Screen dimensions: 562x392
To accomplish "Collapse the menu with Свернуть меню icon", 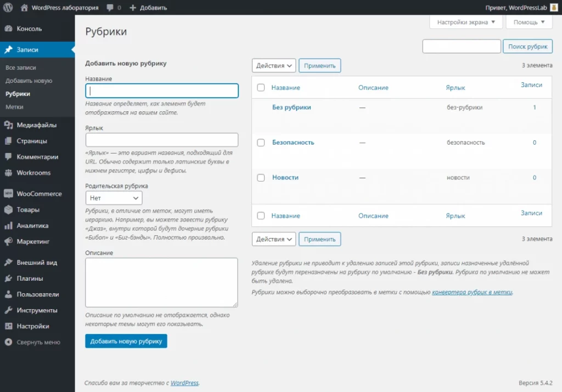I will click(x=8, y=342).
